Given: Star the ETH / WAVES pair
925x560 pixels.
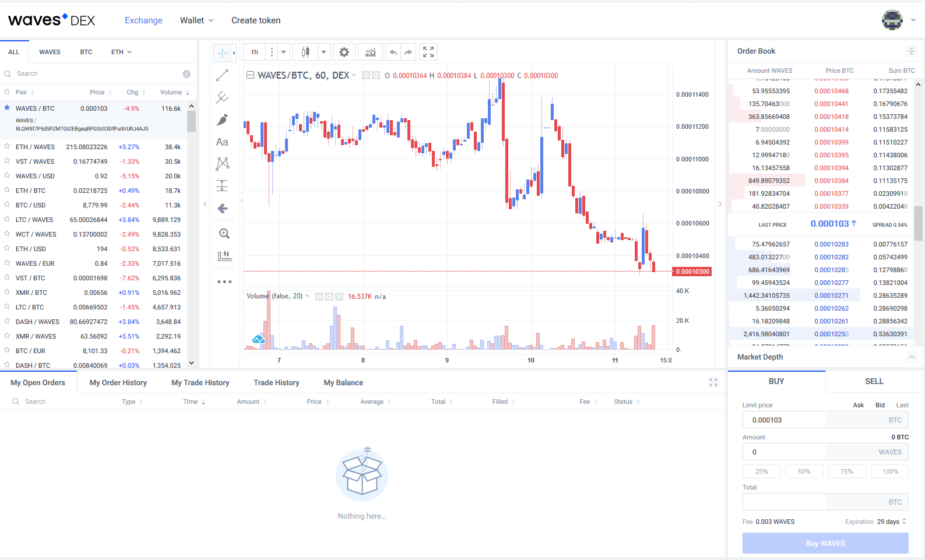Looking at the screenshot, I should pos(7,146).
